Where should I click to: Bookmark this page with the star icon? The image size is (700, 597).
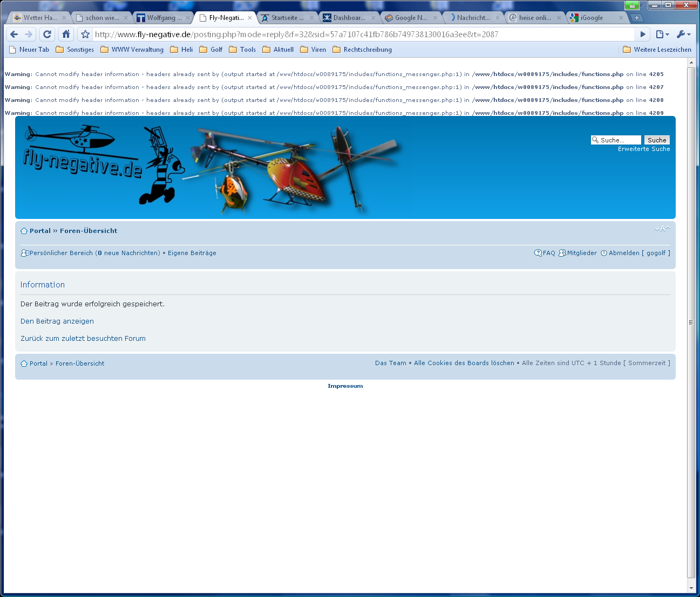(85, 35)
